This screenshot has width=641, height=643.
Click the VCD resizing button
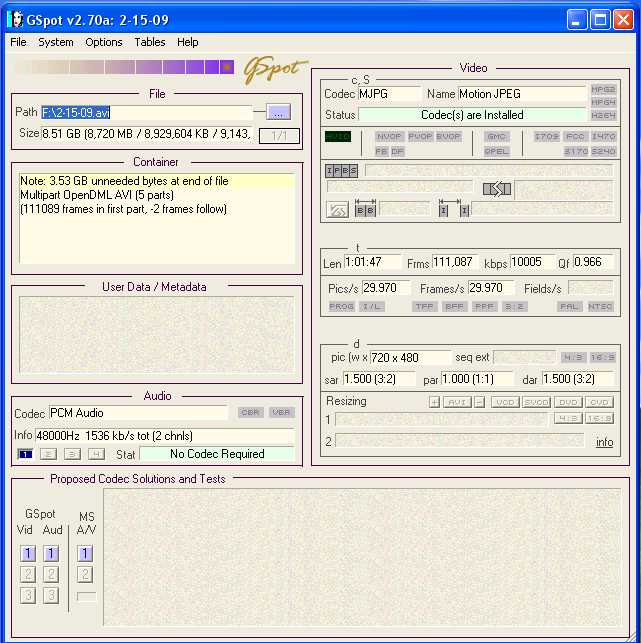point(505,402)
